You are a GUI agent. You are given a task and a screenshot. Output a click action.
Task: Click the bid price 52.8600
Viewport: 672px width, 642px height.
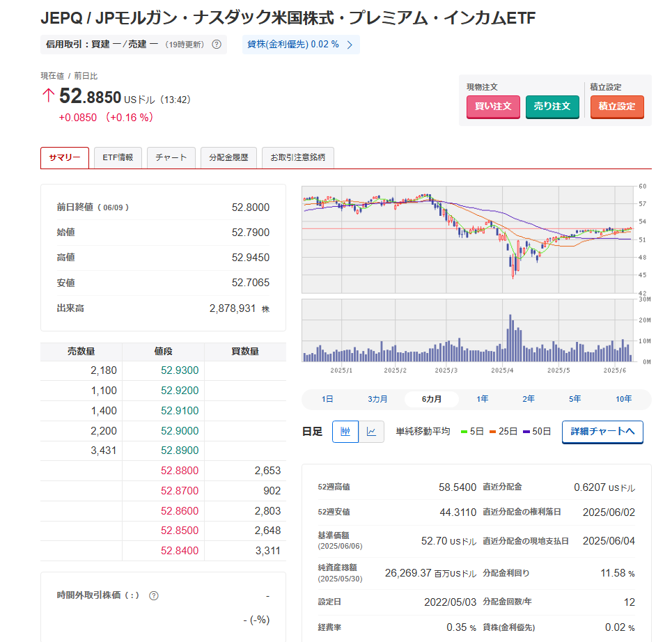pos(180,511)
